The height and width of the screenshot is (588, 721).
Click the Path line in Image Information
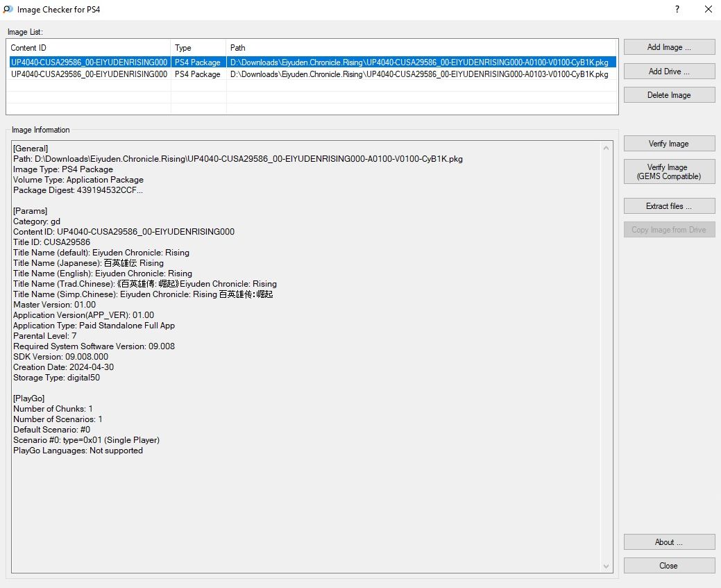pos(238,159)
